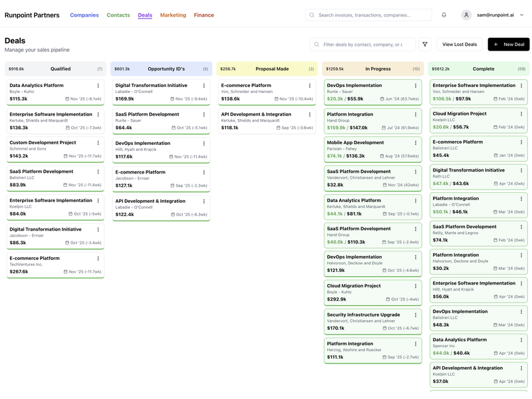The image size is (532, 399).
Task: Click View Lost Deals
Action: point(460,44)
